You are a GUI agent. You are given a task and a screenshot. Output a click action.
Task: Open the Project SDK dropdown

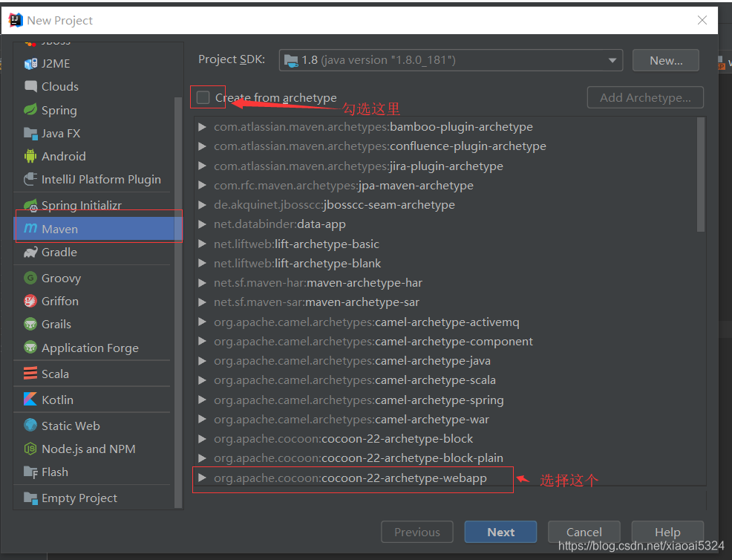point(451,60)
